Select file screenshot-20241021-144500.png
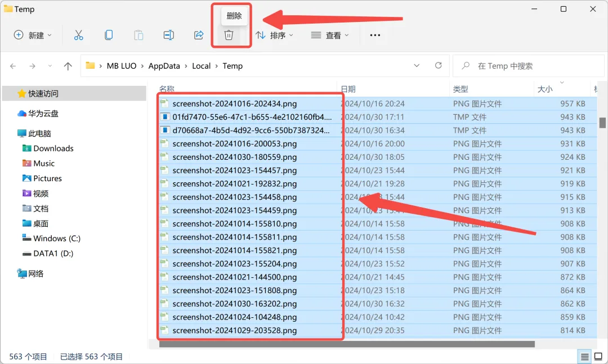Viewport: 608px width, 364px height. (234, 277)
